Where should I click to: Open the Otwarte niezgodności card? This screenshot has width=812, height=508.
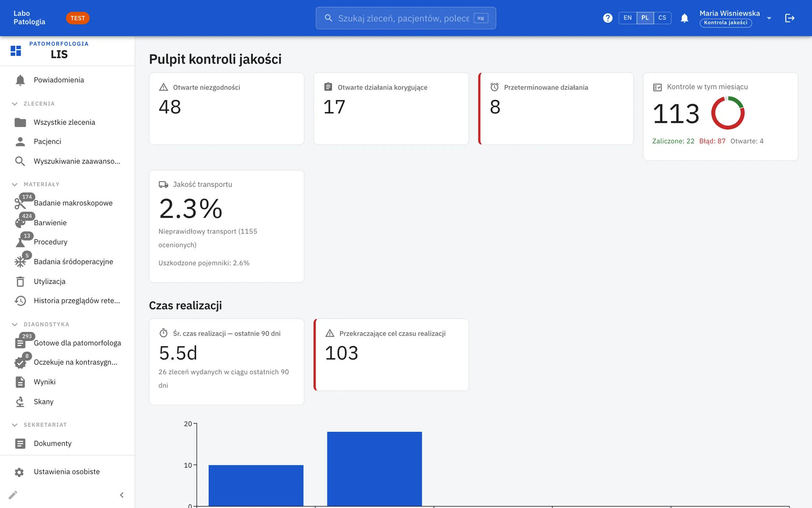[x=227, y=109]
